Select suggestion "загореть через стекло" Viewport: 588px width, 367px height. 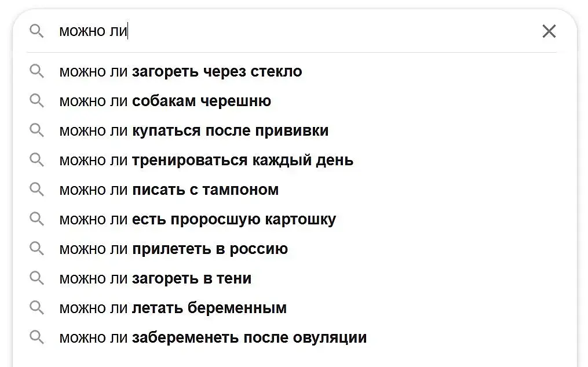click(x=181, y=71)
